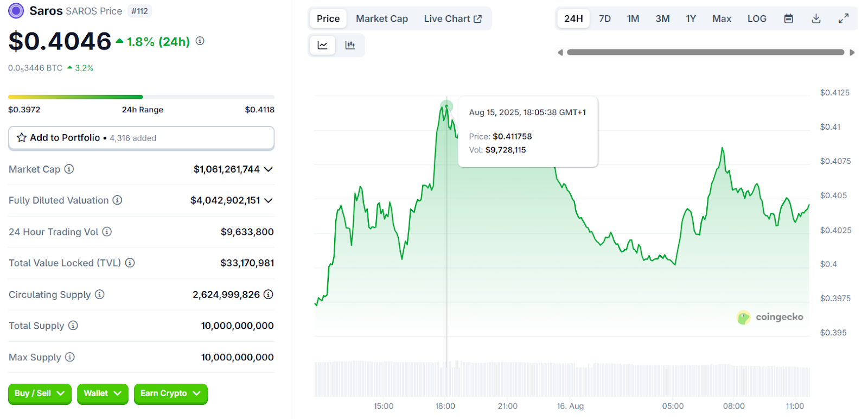Click the chart range scrollbar track
The width and height of the screenshot is (868, 419).
point(705,53)
